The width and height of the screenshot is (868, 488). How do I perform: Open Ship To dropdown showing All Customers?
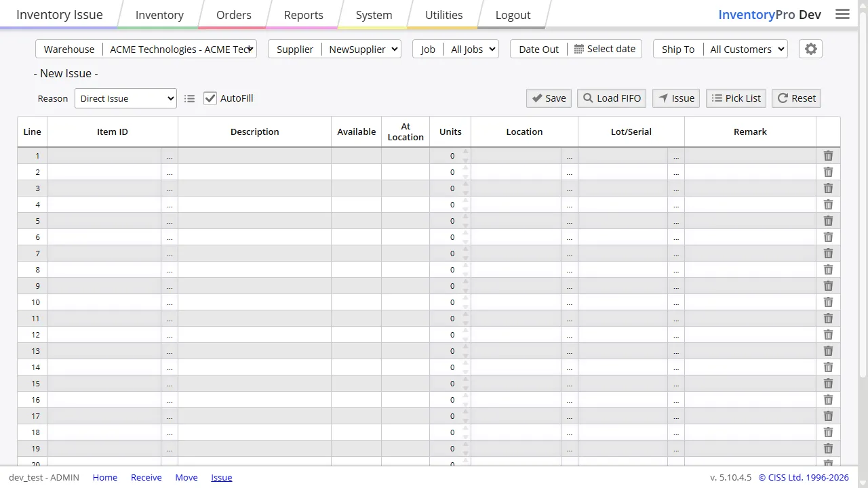click(x=745, y=49)
